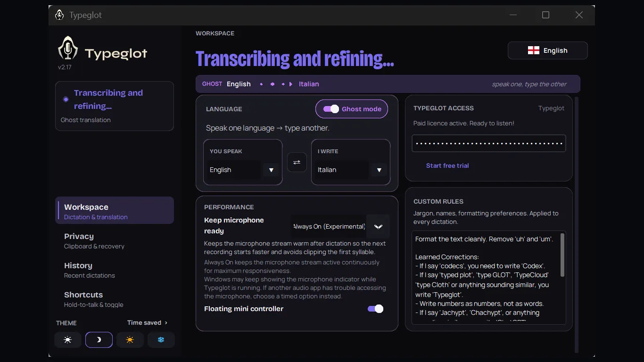
Task: Expand the Time saved section
Action: pos(147,323)
